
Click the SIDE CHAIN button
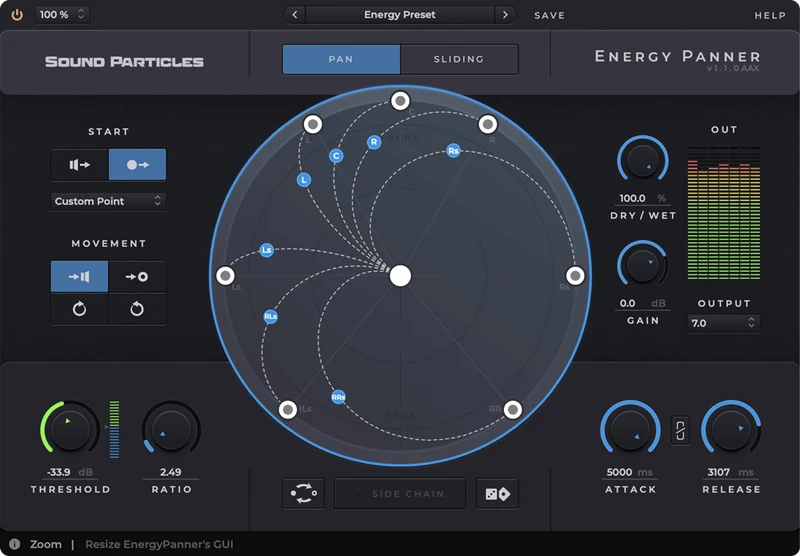pyautogui.click(x=400, y=493)
